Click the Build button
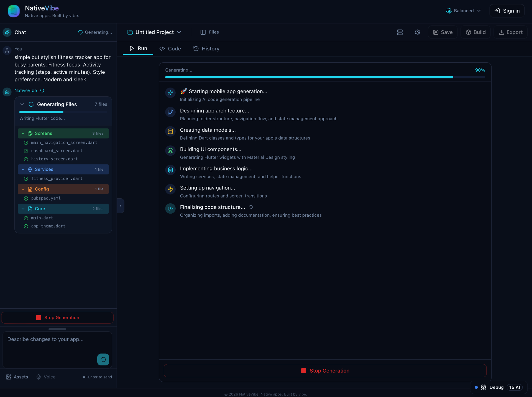Viewport: 532px width, 397px height. point(475,32)
